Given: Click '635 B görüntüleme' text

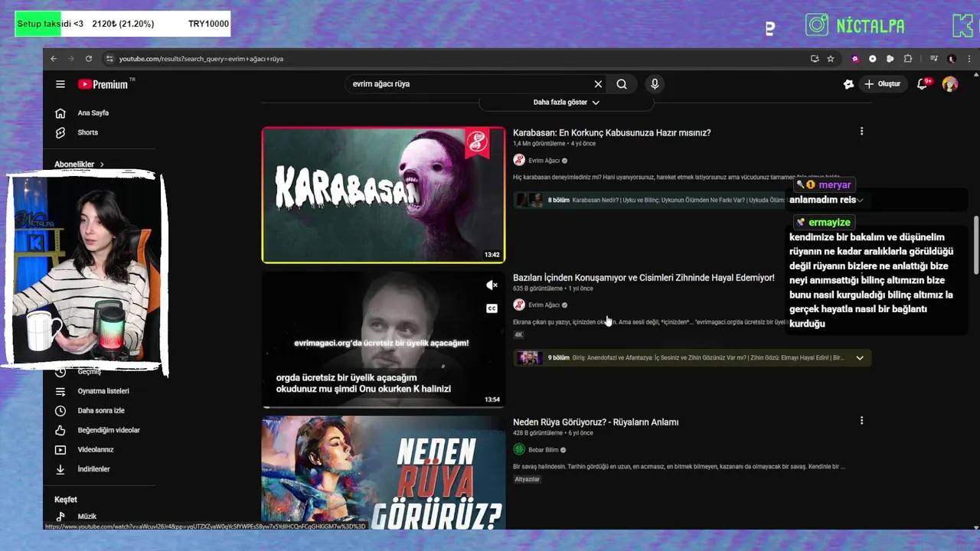Looking at the screenshot, I should [x=537, y=289].
